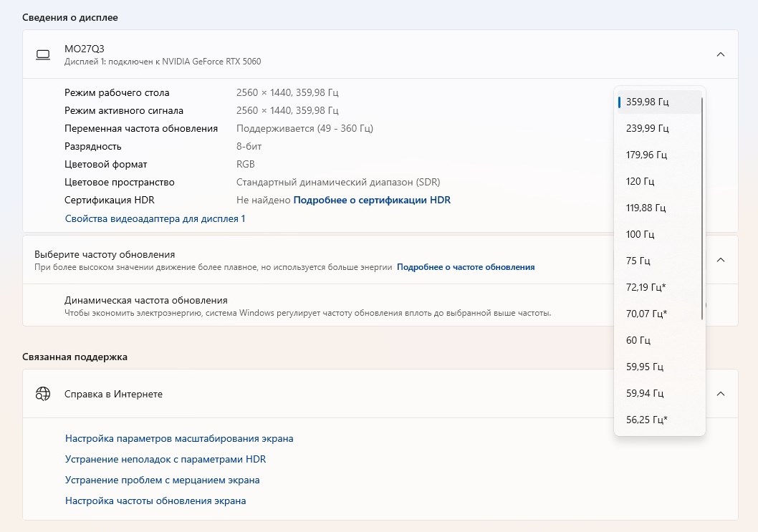Screen dimensions: 758x532
Task: Open Настройка параметров масштабирования экрана help link
Action: [179, 439]
